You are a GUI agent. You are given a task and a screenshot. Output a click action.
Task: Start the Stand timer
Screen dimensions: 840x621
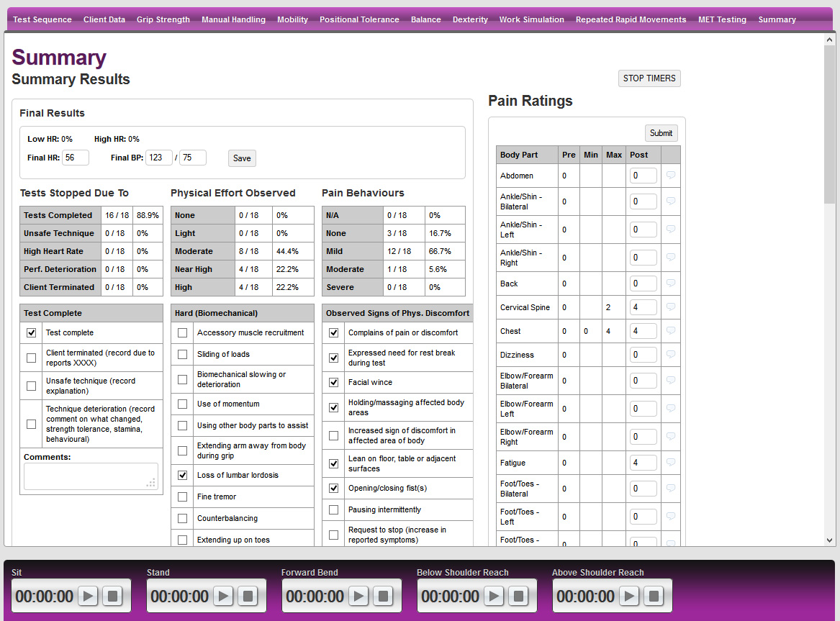[223, 595]
